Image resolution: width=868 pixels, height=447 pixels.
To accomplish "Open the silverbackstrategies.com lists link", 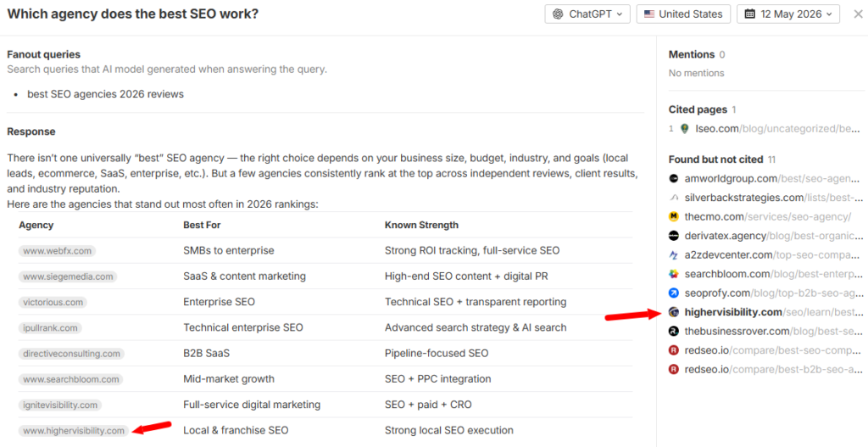I will pos(774,198).
